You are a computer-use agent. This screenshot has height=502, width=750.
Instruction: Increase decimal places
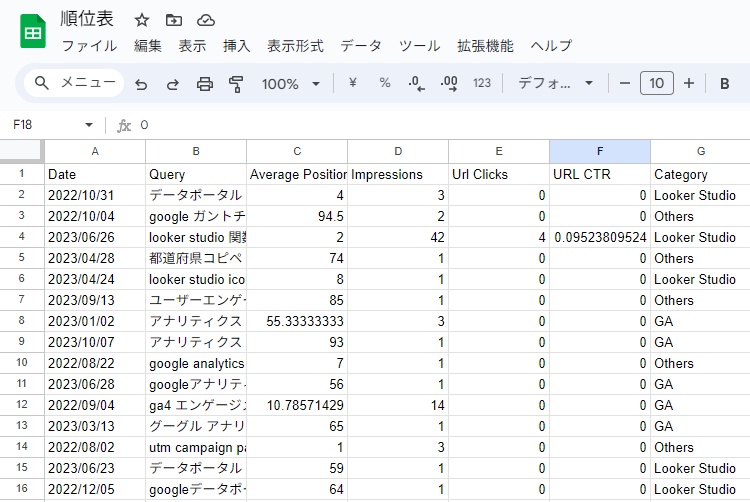[449, 83]
